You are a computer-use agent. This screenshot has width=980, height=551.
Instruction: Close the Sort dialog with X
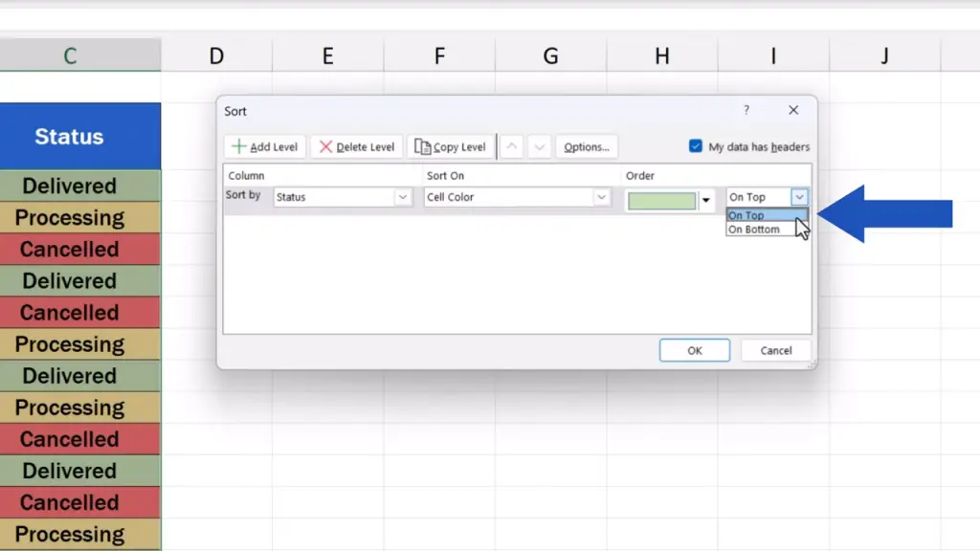(793, 111)
